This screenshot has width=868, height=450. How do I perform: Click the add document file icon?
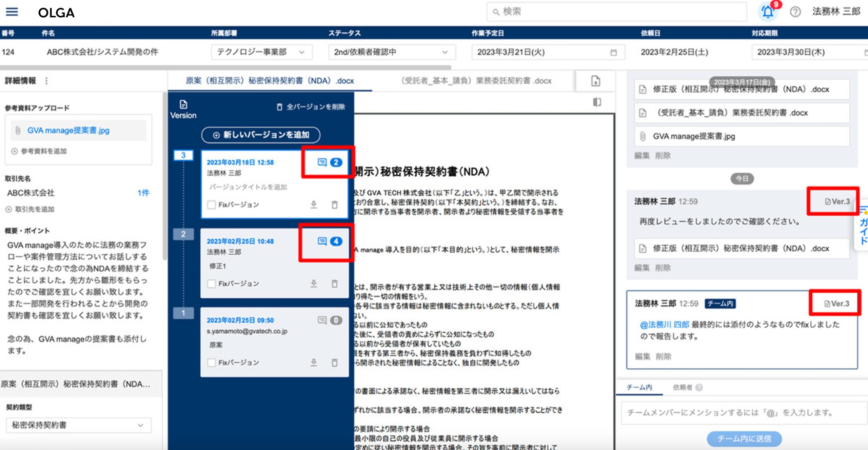[x=595, y=81]
